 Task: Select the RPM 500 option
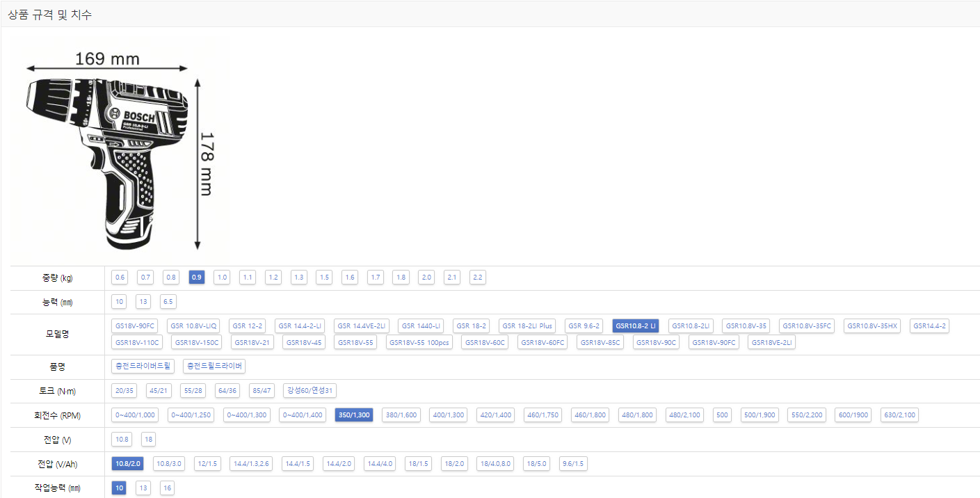click(x=722, y=415)
